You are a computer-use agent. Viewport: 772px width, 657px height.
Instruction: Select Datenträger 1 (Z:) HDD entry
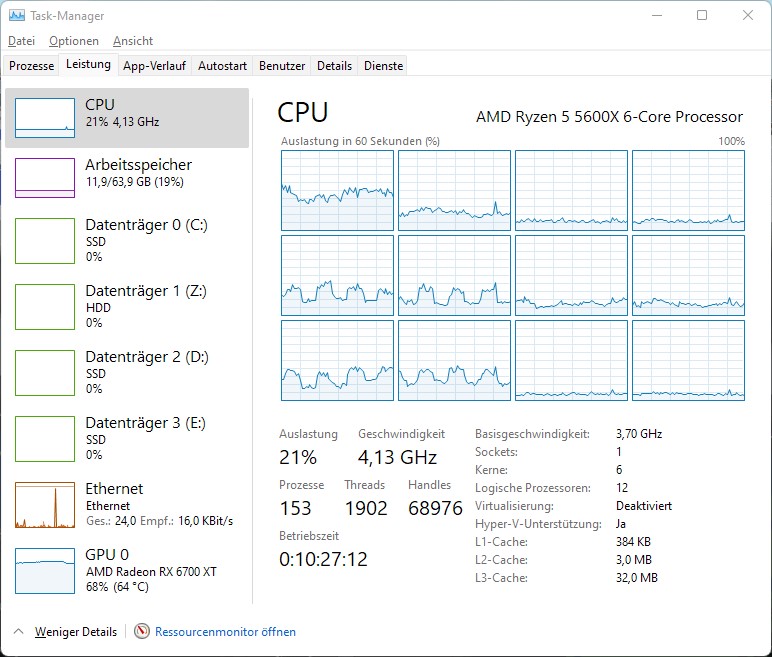click(x=127, y=307)
